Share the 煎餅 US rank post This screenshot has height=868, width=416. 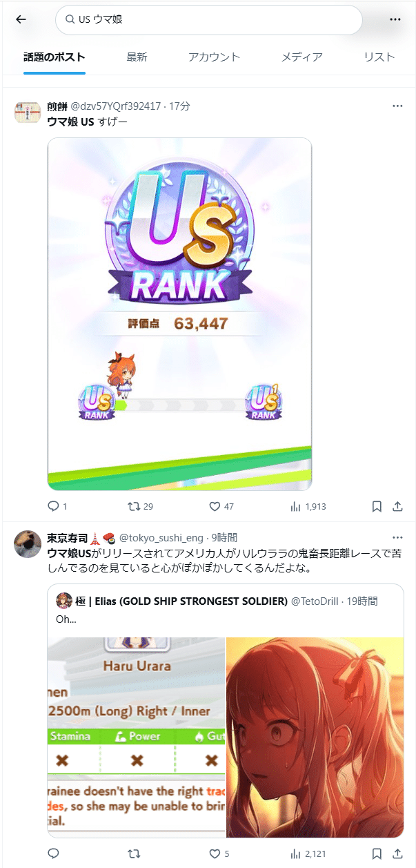pyautogui.click(x=397, y=507)
